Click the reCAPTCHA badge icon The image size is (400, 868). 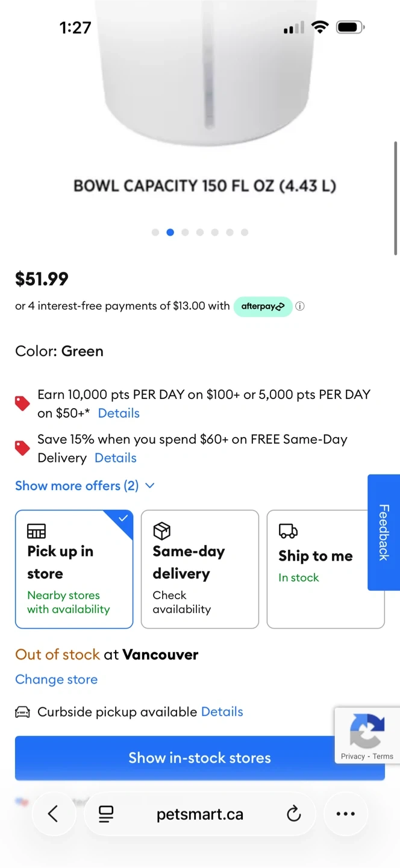coord(367,731)
